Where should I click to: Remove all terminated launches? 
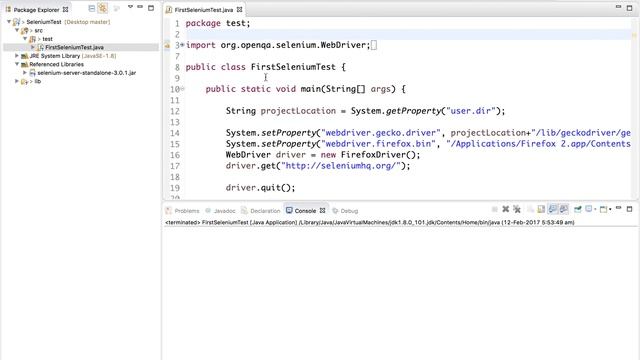[x=517, y=209]
